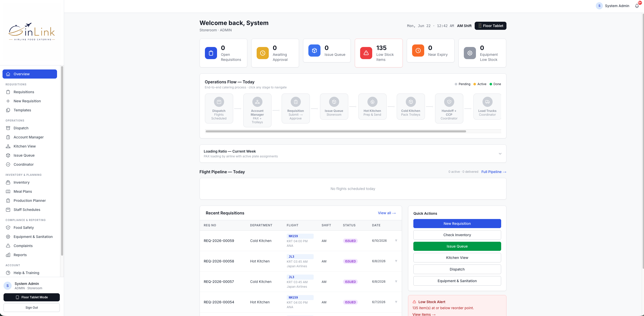
Task: Open Coordinator in sidebar
Action: click(x=30, y=164)
